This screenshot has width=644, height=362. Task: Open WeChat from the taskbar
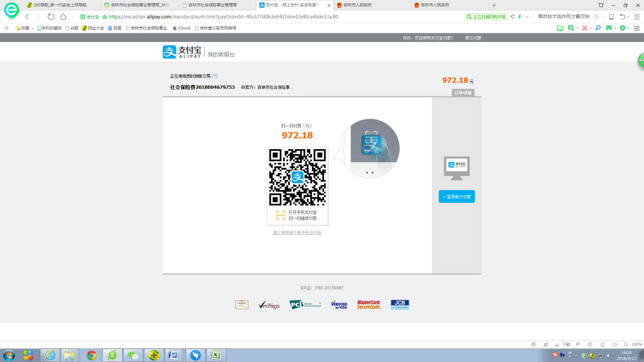133,355
